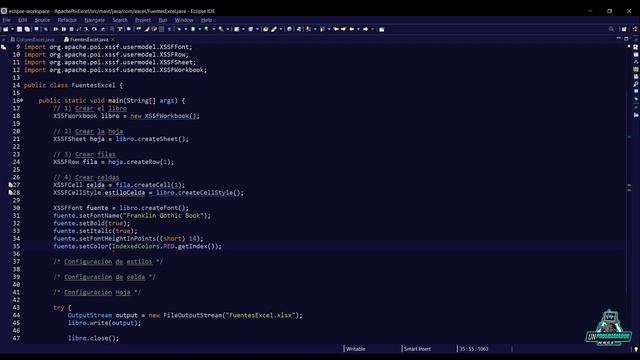Click the External Tools icon
This screenshot has width=640, height=360.
tap(221, 29)
